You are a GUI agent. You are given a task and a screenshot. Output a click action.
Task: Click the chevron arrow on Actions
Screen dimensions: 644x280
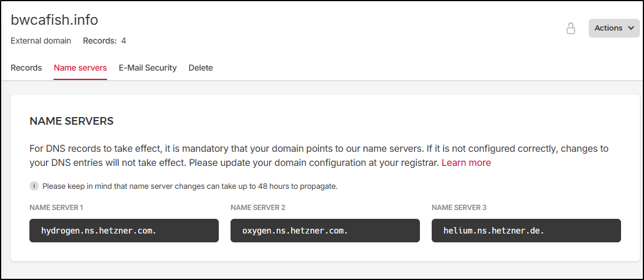point(630,28)
